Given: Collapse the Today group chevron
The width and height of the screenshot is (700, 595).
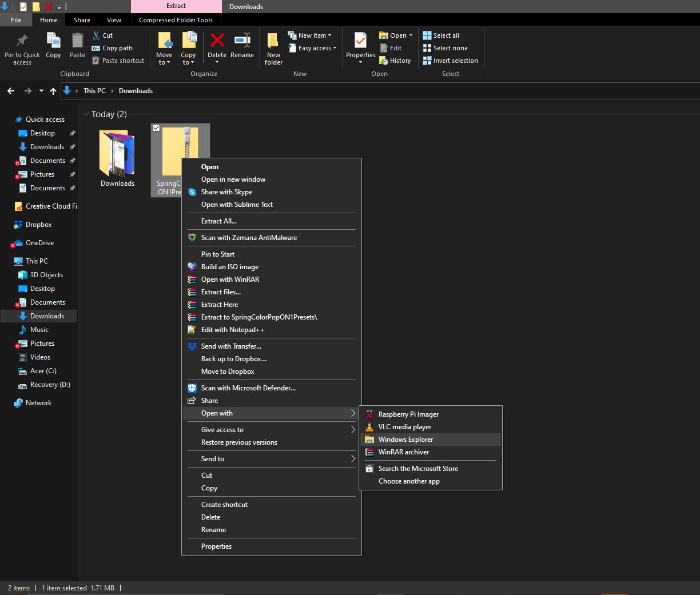Looking at the screenshot, I should [x=86, y=114].
